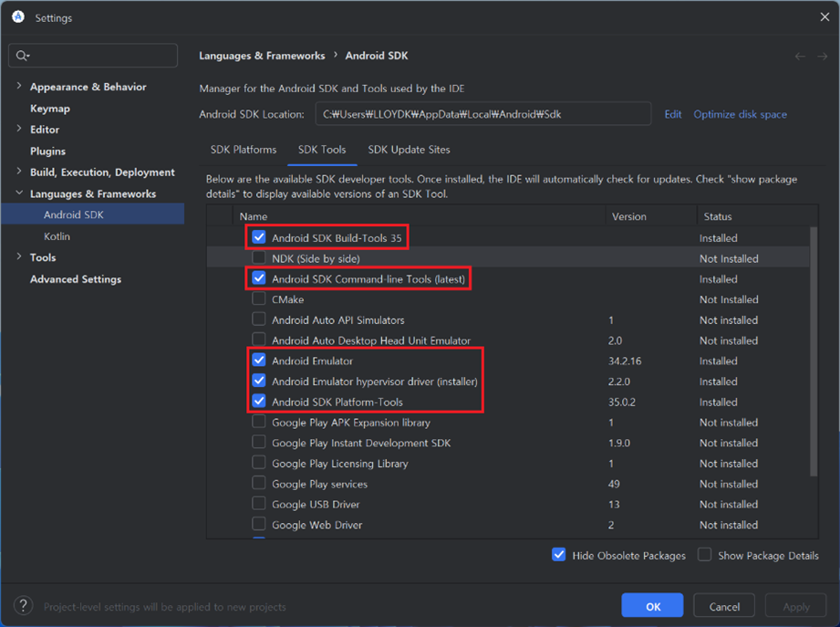
Task: Click the Android Studio logo icon
Action: click(x=18, y=17)
